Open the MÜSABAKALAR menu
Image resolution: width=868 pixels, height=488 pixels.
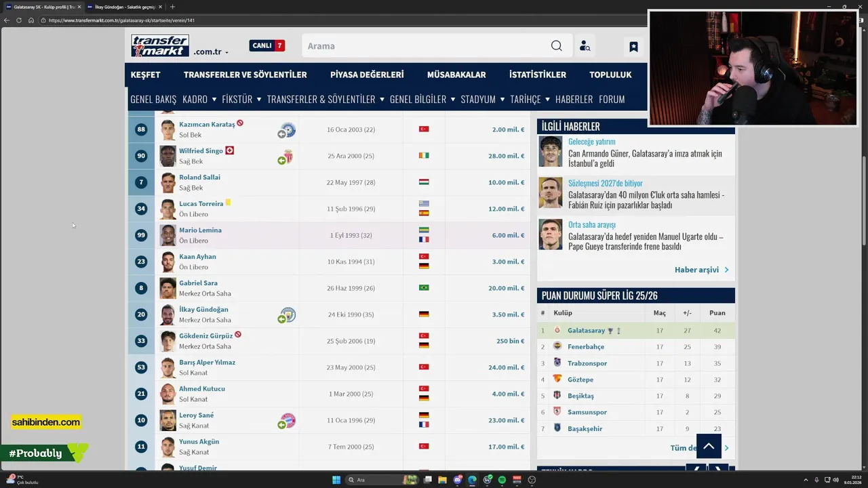point(456,75)
